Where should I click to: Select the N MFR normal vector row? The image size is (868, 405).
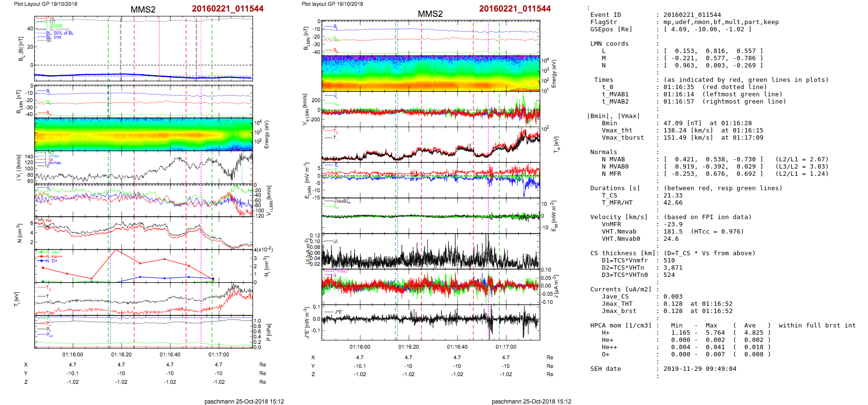pyautogui.click(x=715, y=174)
